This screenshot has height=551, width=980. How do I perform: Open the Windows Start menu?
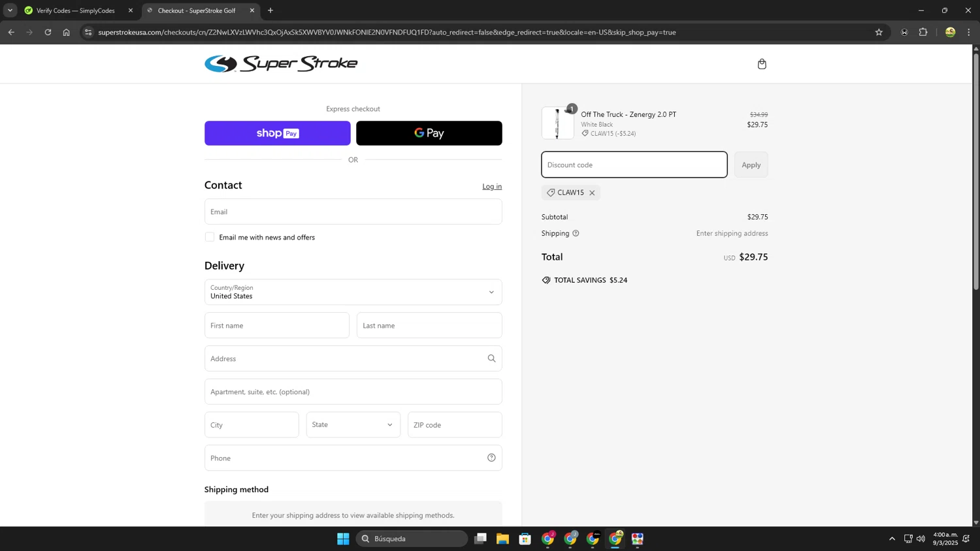pos(343,539)
